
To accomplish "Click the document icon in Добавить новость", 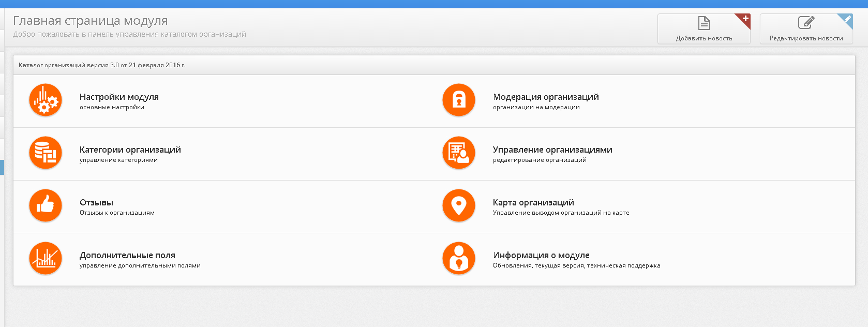I will 704,23.
